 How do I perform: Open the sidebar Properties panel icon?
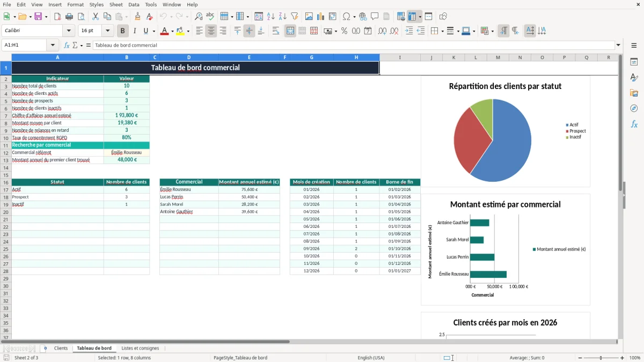[x=634, y=62]
